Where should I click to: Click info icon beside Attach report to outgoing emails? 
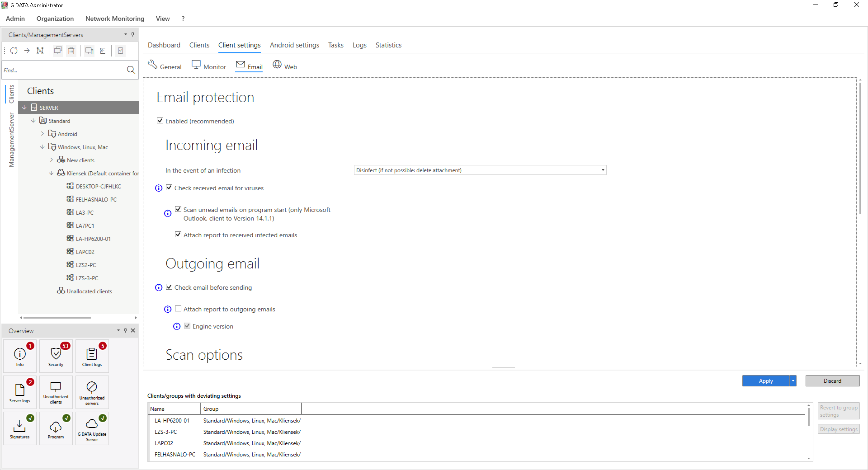click(168, 309)
